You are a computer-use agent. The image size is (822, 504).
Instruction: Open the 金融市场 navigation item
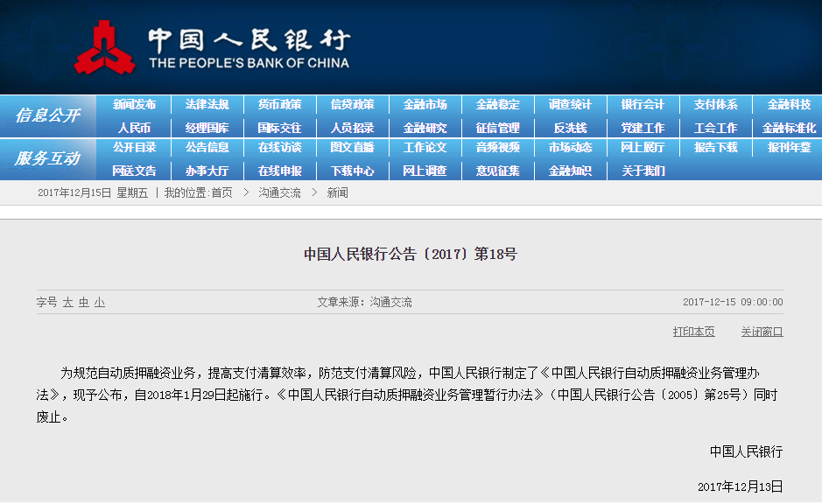[425, 104]
